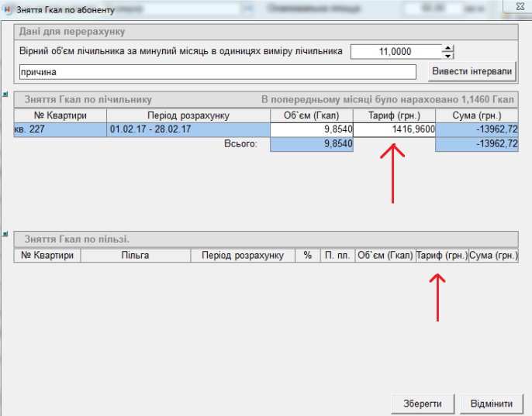This screenshot has height=416, width=532.
Task: Click the tariff cell with value 1416,9600
Action: click(394, 129)
